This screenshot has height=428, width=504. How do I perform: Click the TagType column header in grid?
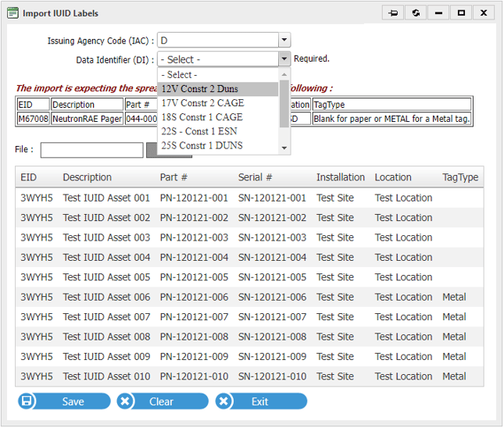(460, 177)
